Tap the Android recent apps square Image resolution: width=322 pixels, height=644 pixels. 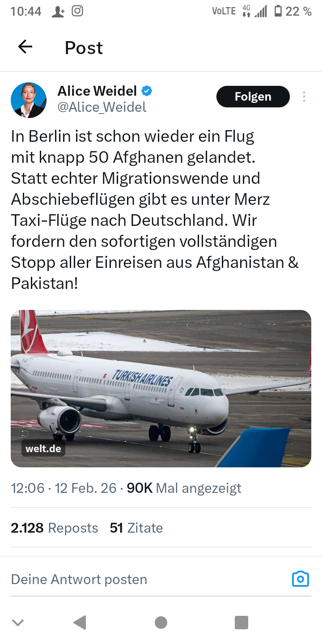[241, 622]
